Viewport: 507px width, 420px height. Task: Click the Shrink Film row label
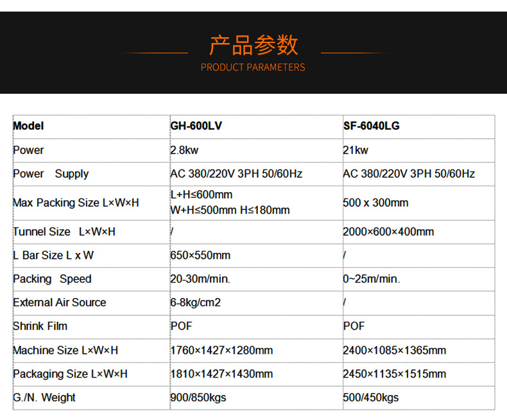40,326
